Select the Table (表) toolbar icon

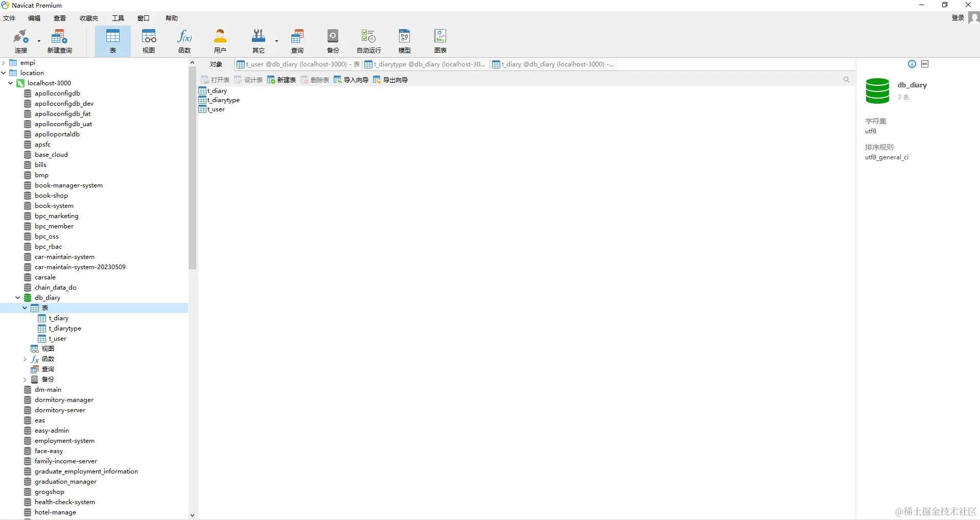tap(113, 41)
